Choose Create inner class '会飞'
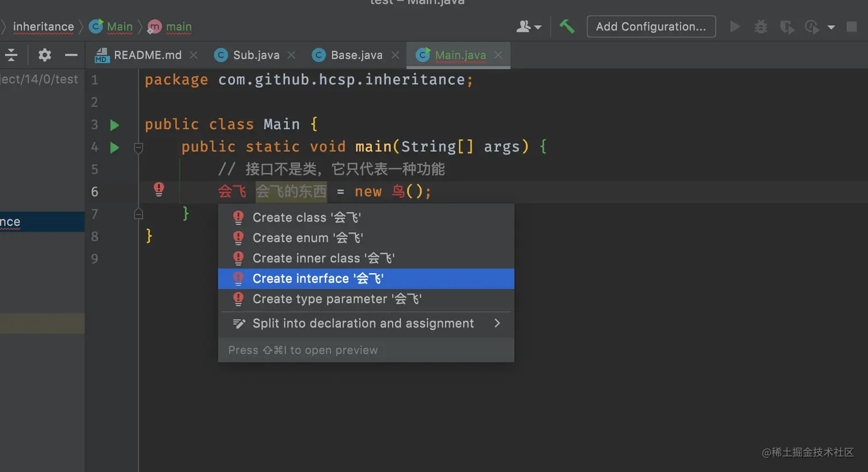 (366, 258)
